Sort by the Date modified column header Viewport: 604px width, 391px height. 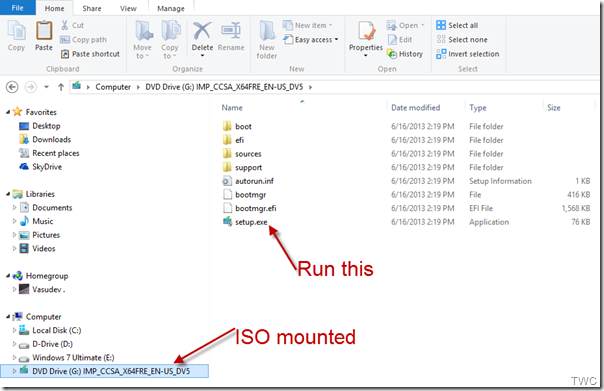tap(415, 108)
